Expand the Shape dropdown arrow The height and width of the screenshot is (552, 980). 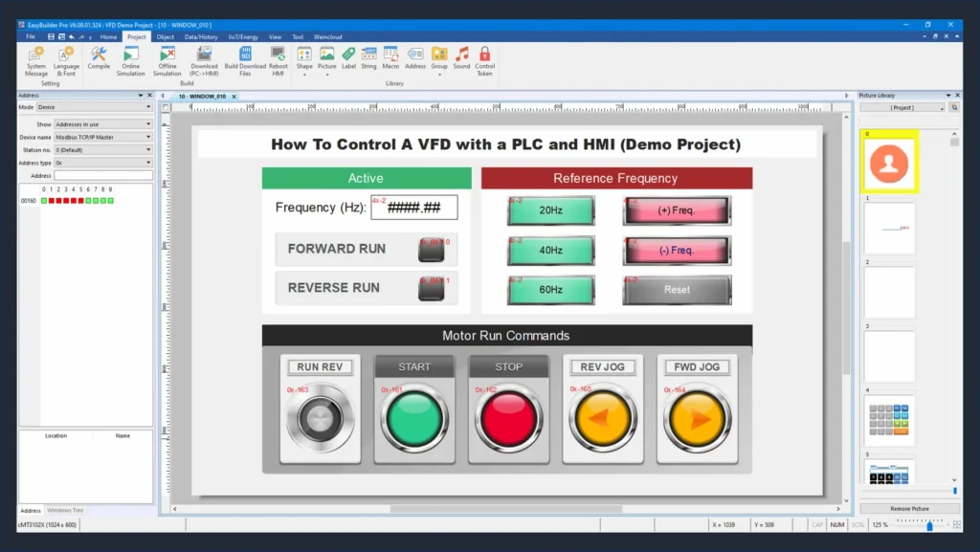(x=304, y=73)
